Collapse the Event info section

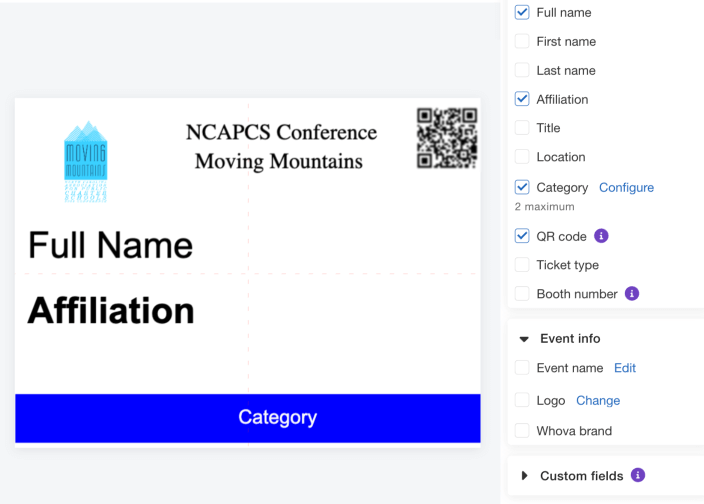524,339
